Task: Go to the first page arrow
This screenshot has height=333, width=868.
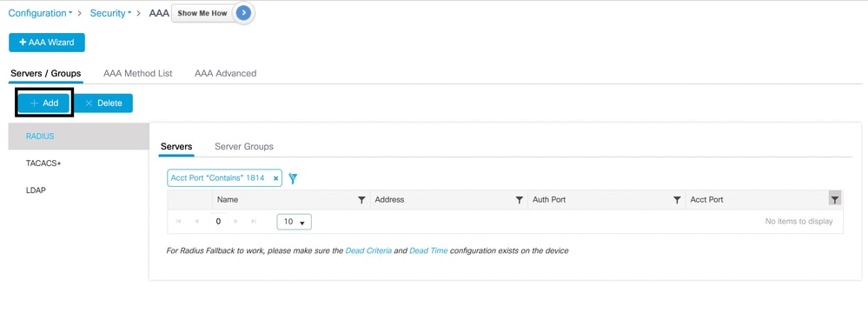Action: pyautogui.click(x=178, y=222)
